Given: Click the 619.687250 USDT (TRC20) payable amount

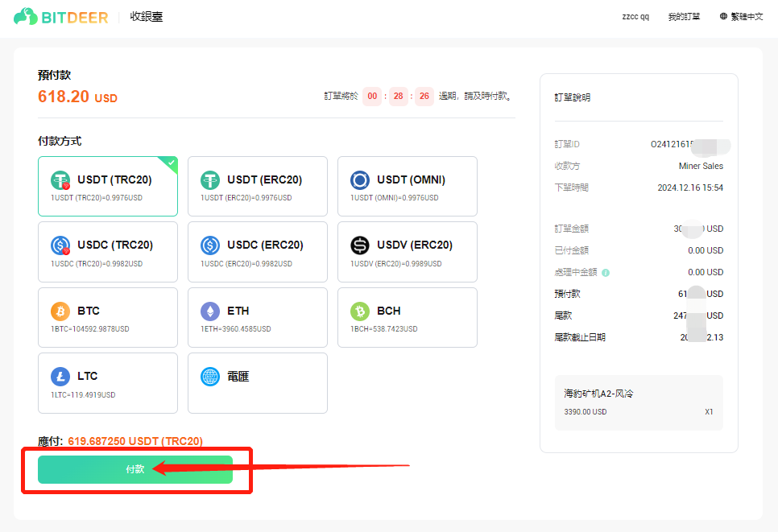Looking at the screenshot, I should (x=135, y=441).
